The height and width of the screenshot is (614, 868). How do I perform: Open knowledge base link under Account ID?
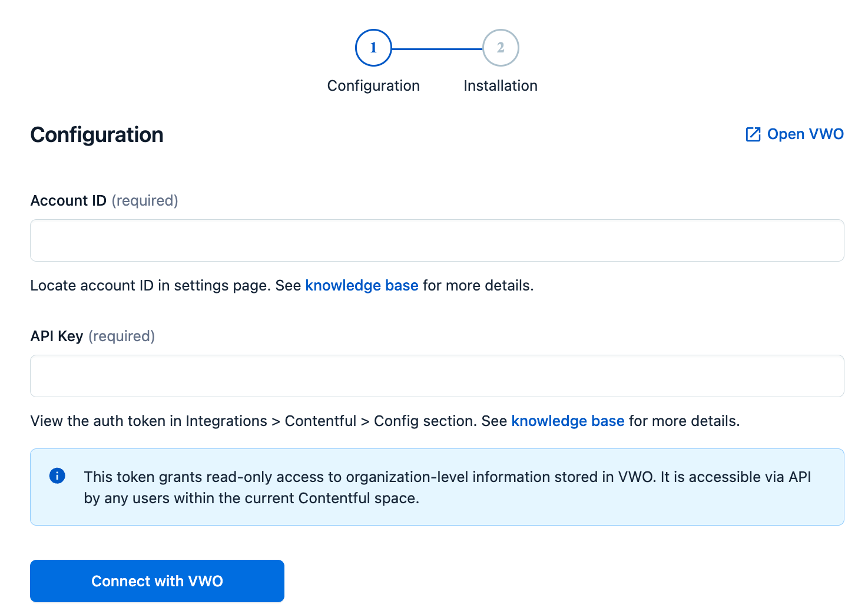(362, 285)
